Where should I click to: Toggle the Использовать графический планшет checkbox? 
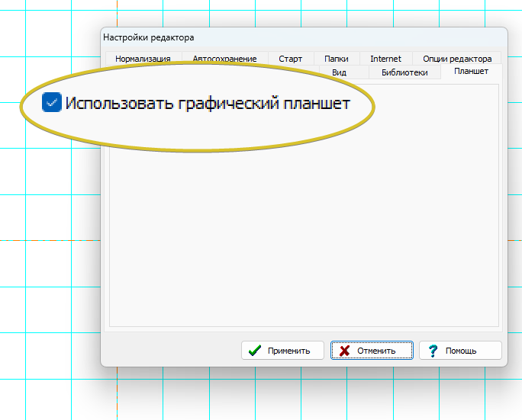51,103
